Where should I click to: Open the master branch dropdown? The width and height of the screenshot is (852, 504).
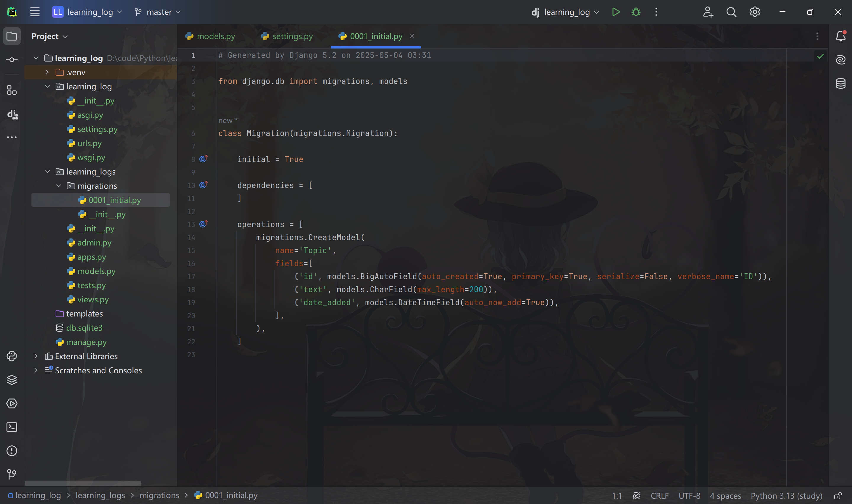(x=158, y=12)
